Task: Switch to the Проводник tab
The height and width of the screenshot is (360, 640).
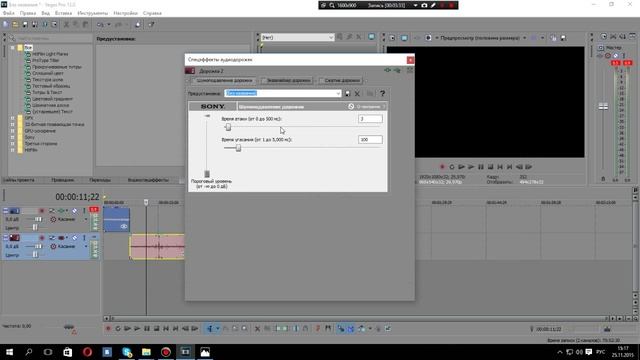Action: [62, 180]
